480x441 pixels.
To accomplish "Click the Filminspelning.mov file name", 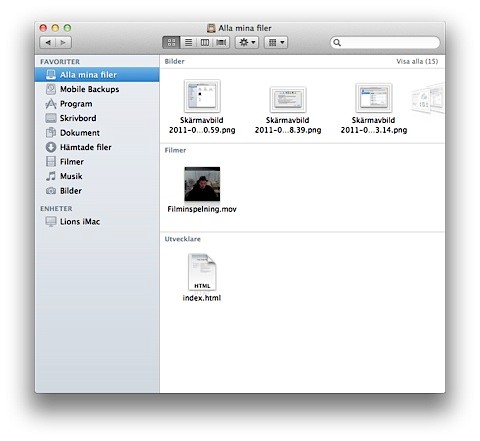I will pos(202,209).
